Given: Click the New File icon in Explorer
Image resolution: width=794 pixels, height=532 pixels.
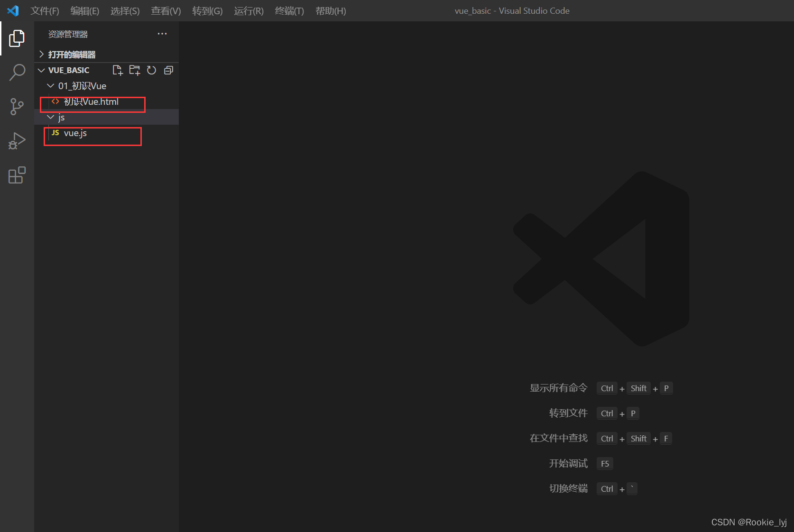Looking at the screenshot, I should pyautogui.click(x=118, y=70).
